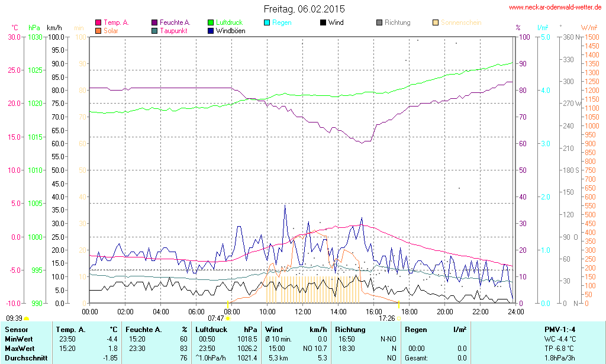Click the orange Solar legend square
This screenshot has width=606, height=364.
tap(98, 30)
